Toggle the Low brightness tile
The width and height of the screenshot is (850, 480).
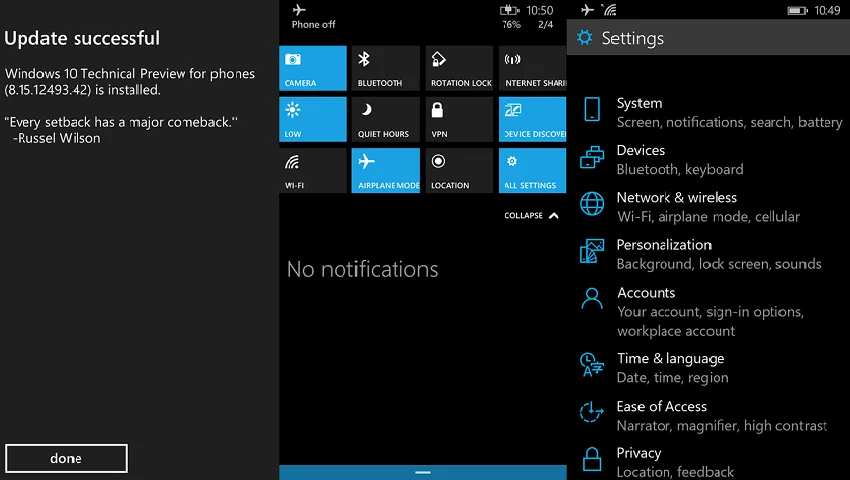[313, 119]
